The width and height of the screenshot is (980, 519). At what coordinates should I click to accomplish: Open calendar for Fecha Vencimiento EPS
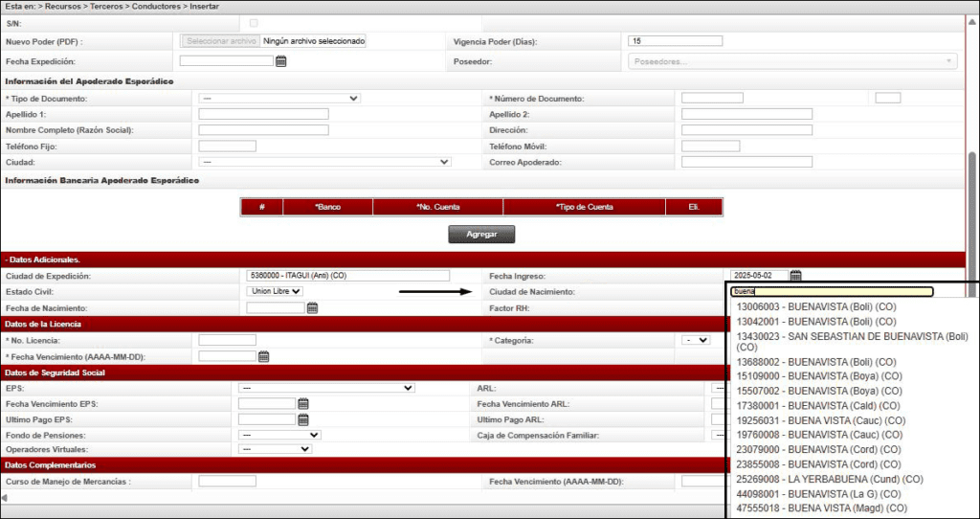pos(303,404)
